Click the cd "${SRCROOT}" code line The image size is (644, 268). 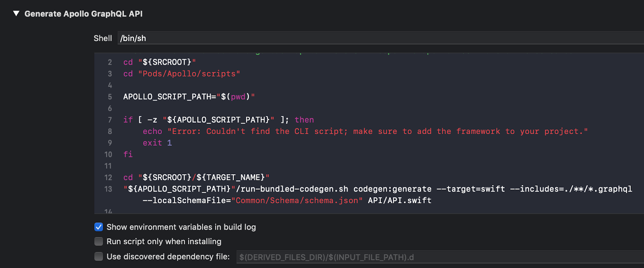click(159, 62)
